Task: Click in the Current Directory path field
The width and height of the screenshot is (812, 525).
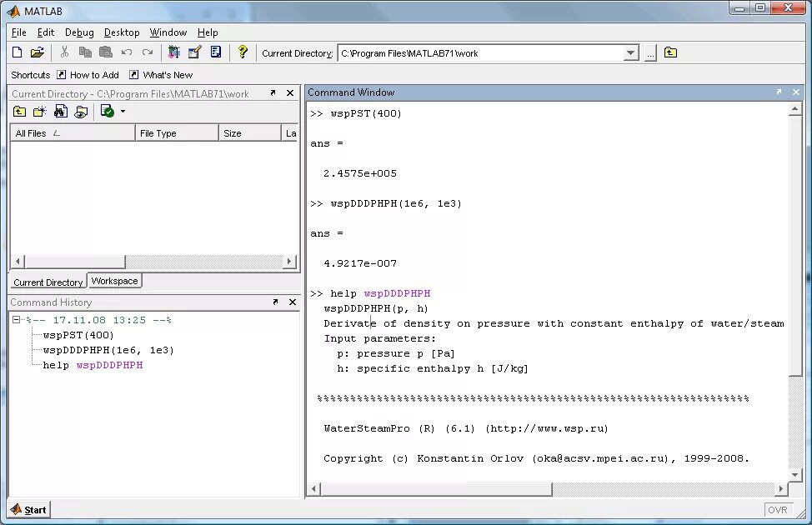Action: pyautogui.click(x=480, y=53)
